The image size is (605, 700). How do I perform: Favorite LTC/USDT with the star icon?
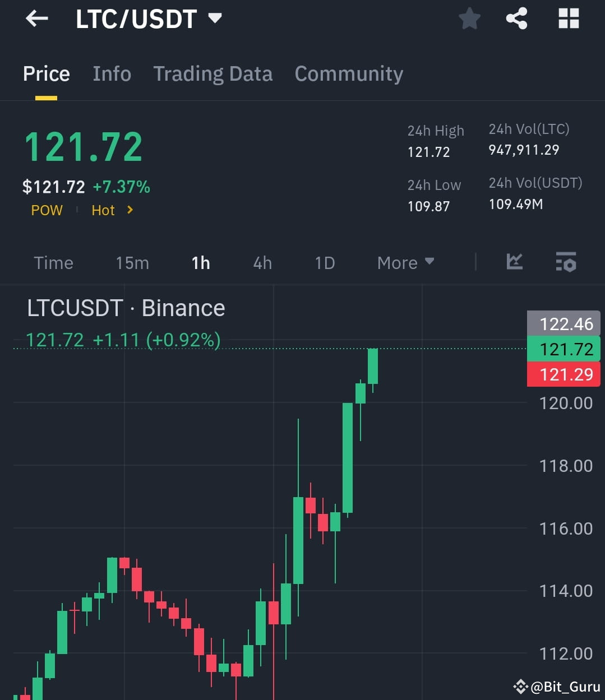469,18
